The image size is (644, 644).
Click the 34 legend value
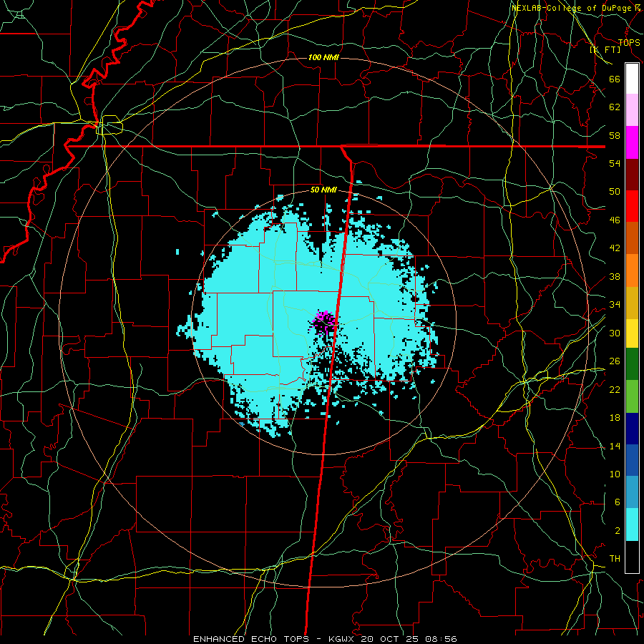click(x=615, y=305)
